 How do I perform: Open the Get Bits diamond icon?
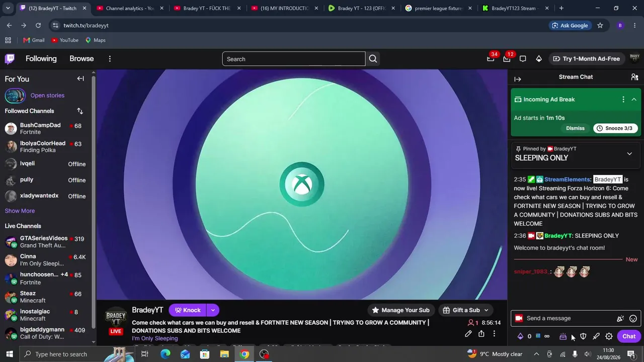pyautogui.click(x=539, y=59)
